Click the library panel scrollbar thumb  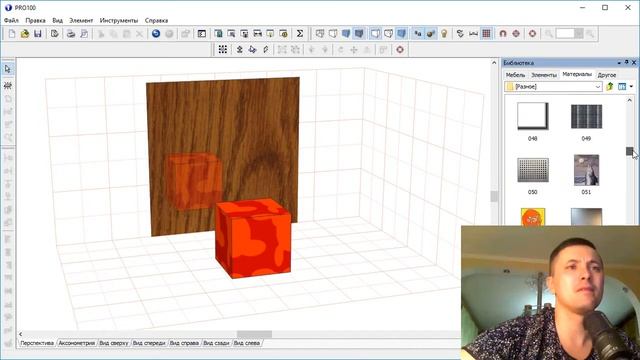click(629, 151)
